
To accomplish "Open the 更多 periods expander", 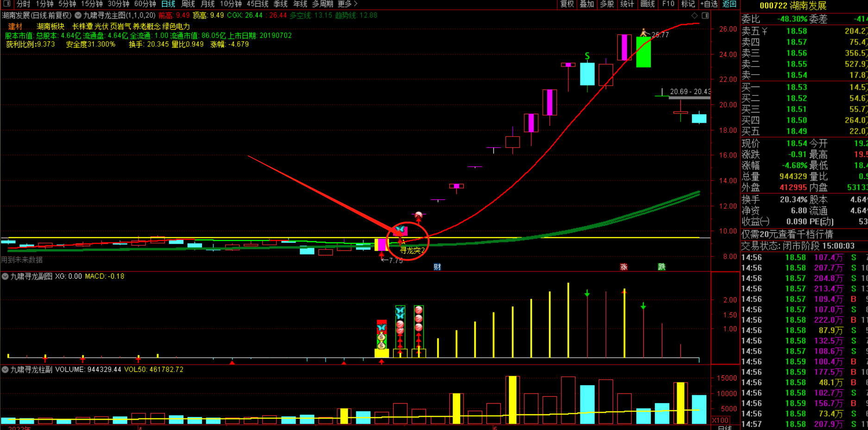I will coord(347,4).
